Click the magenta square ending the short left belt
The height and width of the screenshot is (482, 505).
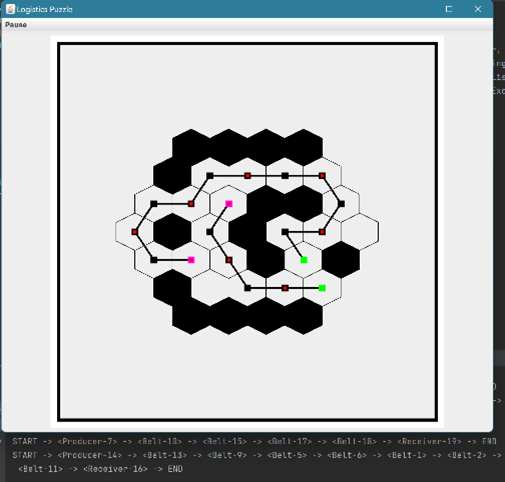191,260
